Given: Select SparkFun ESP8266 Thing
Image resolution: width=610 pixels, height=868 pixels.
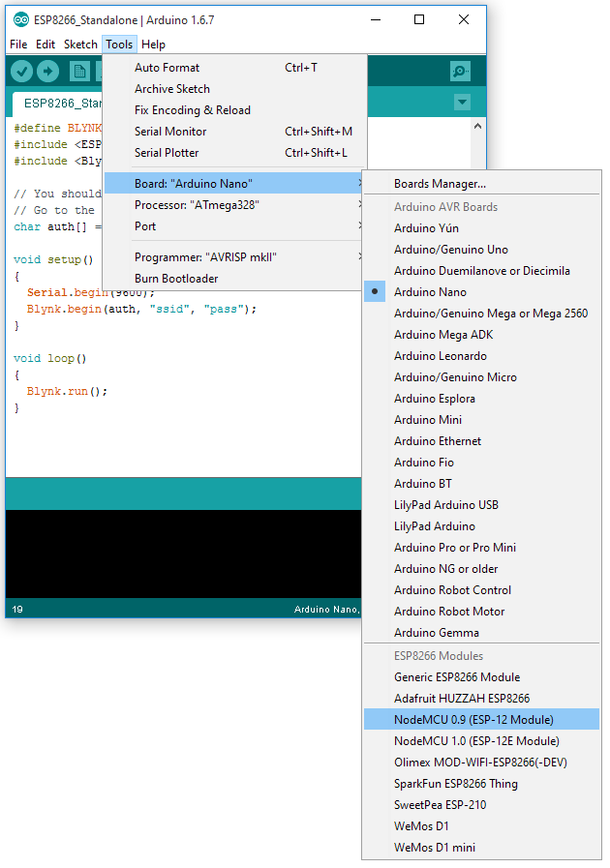Looking at the screenshot, I should pos(481,784).
